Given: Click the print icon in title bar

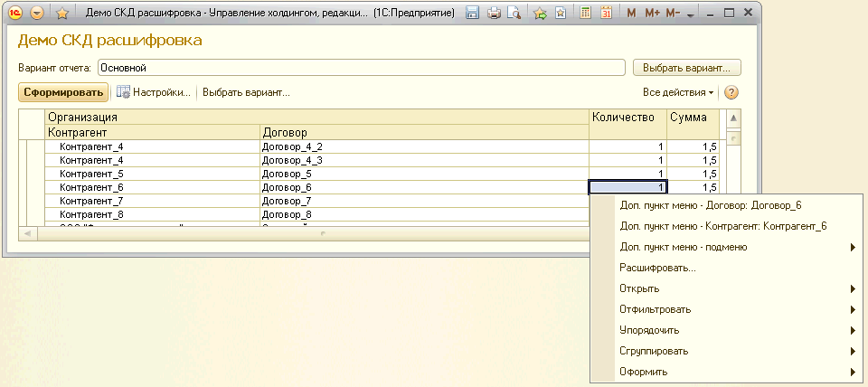Looking at the screenshot, I should point(494,14).
